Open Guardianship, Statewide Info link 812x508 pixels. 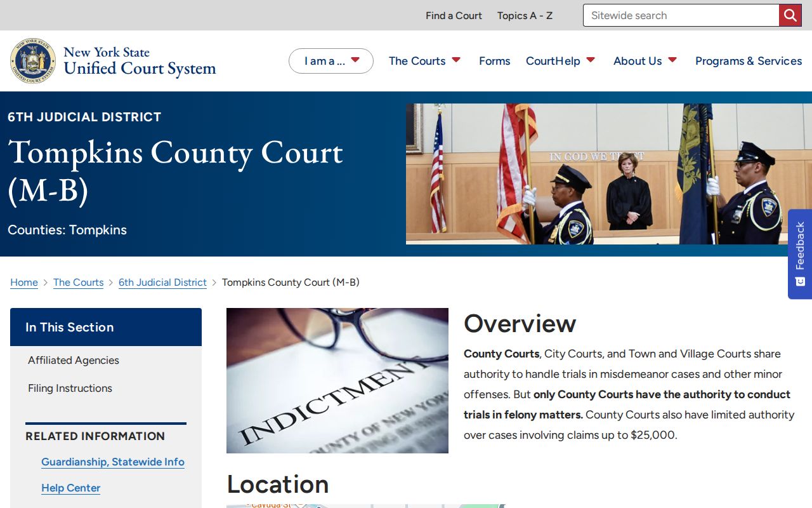[x=113, y=462]
